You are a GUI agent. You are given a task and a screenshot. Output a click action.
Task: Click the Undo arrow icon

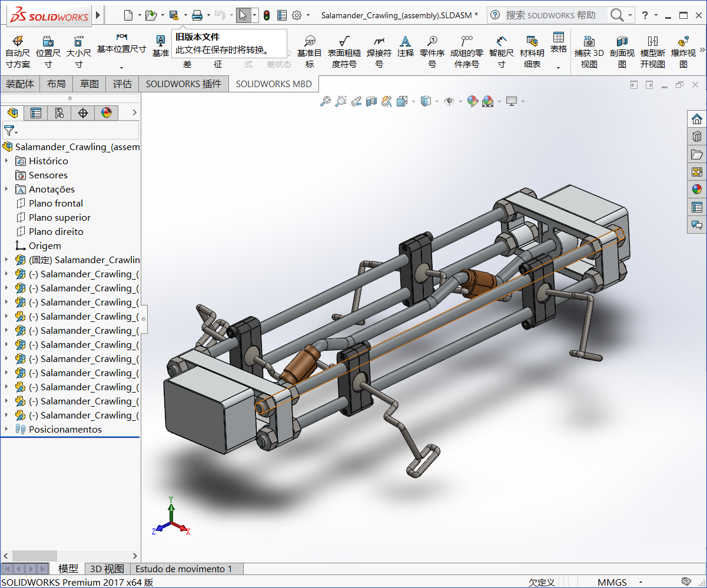[x=220, y=15]
